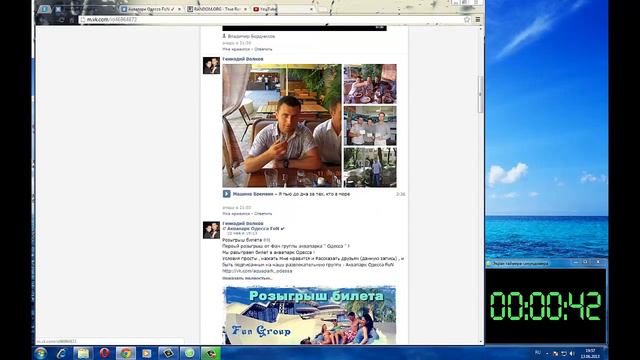
Task: Follow the vk.com/aquapark_odessa link
Action: pos(257,271)
